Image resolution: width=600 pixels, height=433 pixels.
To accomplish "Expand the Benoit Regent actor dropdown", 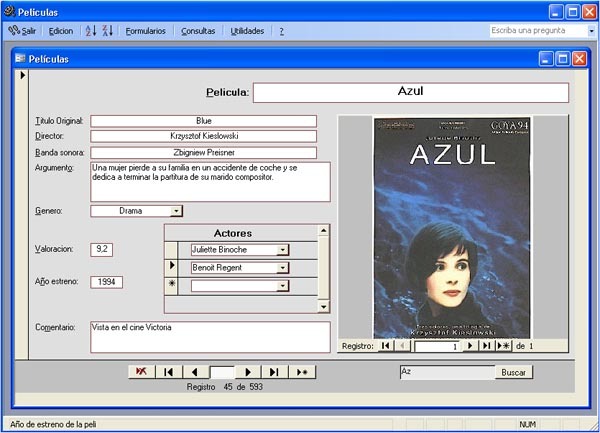I will click(282, 268).
